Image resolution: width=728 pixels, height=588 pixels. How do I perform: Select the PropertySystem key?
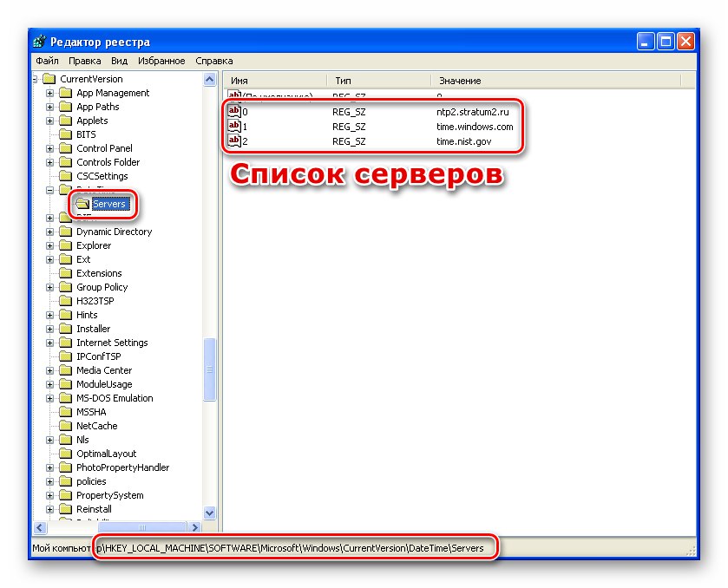click(x=109, y=496)
